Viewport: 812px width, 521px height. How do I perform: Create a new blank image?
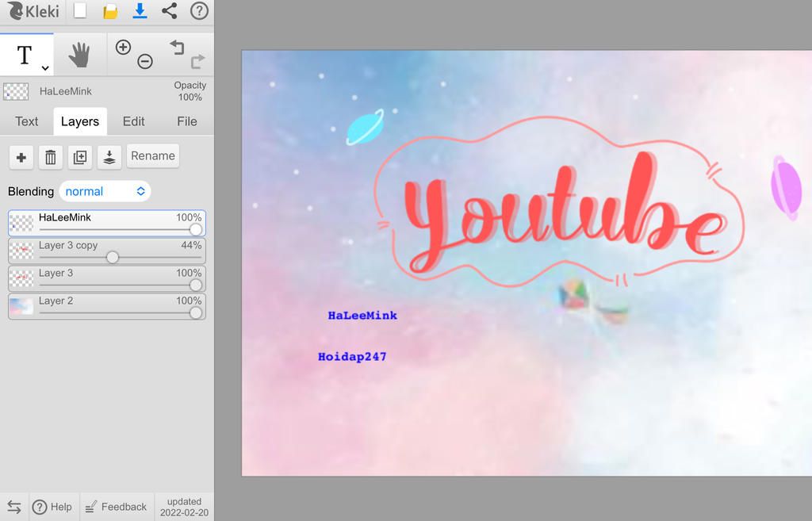[80, 11]
